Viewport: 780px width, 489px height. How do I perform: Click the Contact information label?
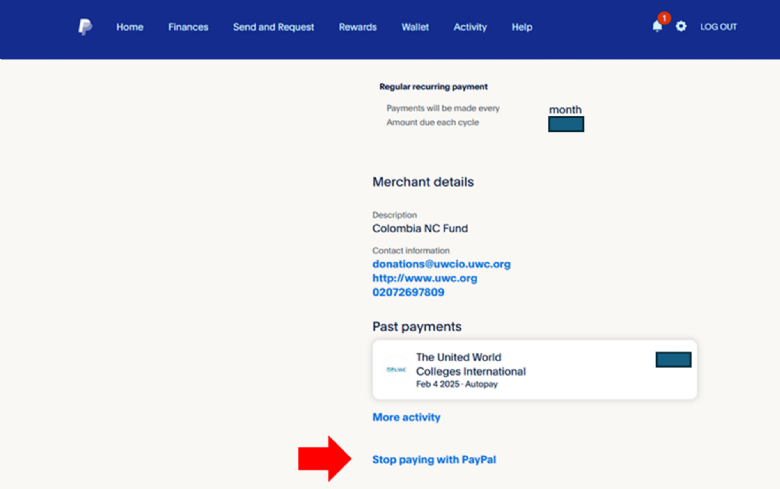tap(411, 250)
